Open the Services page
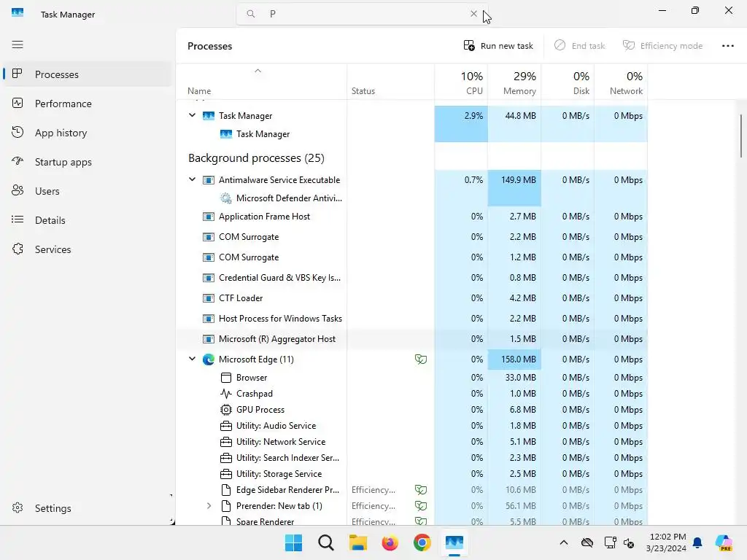The width and height of the screenshot is (747, 560). point(88,249)
